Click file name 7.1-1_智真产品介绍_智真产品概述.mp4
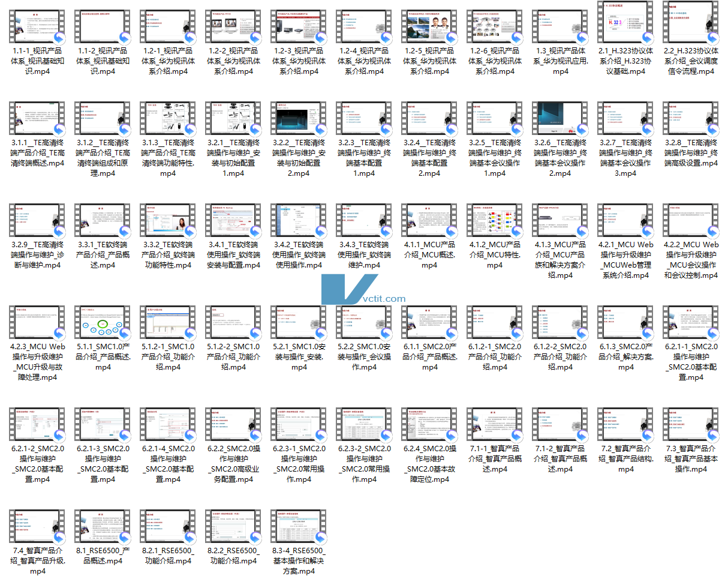The width and height of the screenshot is (728, 579). point(495,459)
